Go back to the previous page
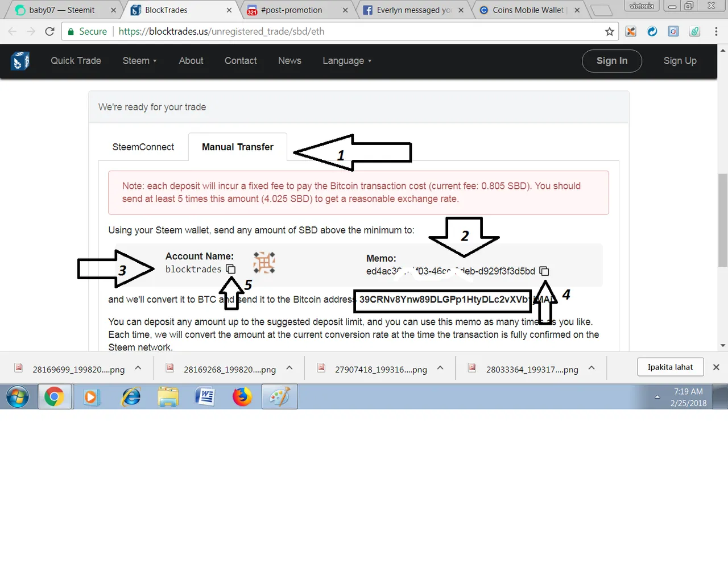 click(13, 31)
